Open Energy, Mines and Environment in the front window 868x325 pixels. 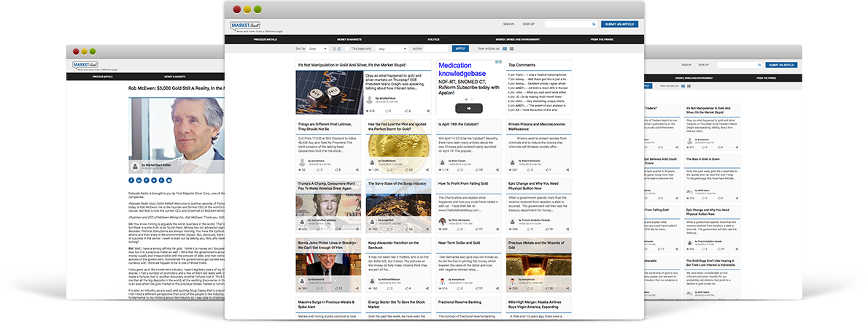tap(517, 40)
